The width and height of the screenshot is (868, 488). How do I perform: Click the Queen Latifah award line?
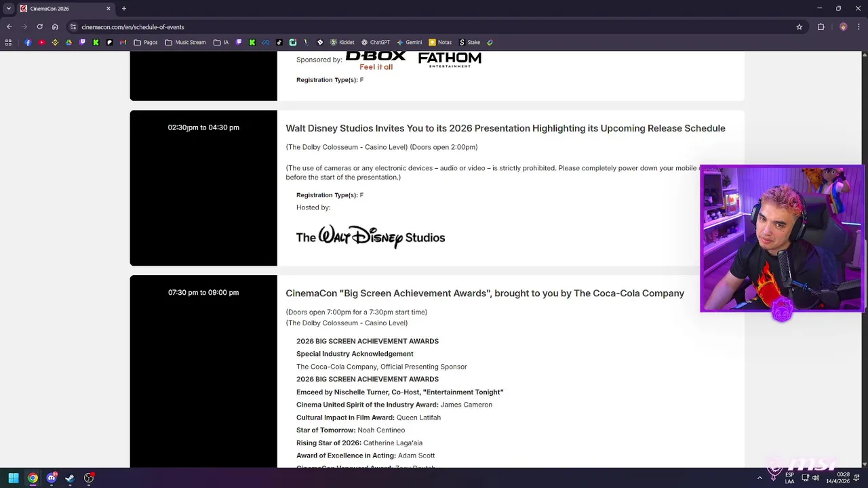pyautogui.click(x=368, y=418)
